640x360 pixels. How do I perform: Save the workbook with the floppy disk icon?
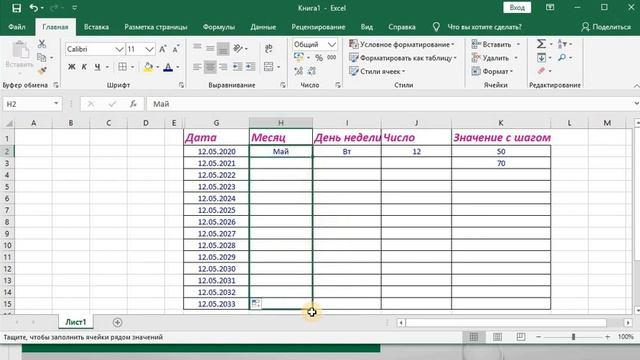click(x=16, y=8)
